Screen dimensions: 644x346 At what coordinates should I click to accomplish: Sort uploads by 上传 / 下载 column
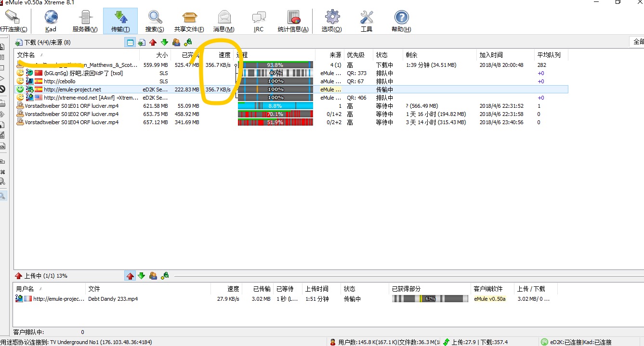pos(536,289)
